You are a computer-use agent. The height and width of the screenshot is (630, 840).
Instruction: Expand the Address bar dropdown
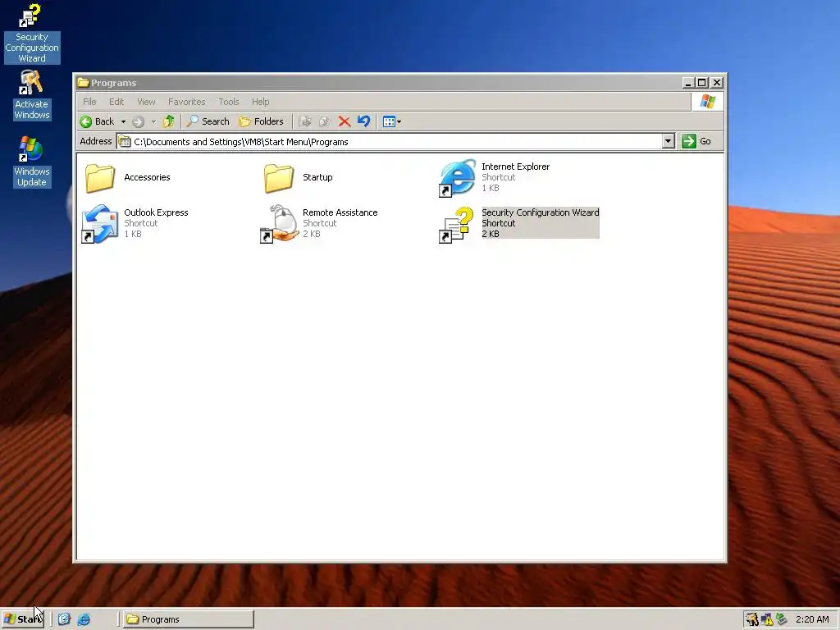668,141
